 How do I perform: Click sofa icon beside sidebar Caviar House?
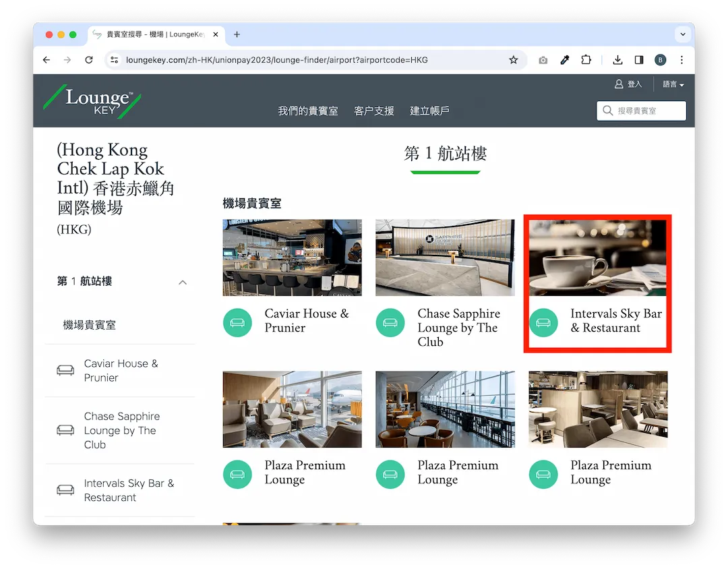(x=65, y=370)
